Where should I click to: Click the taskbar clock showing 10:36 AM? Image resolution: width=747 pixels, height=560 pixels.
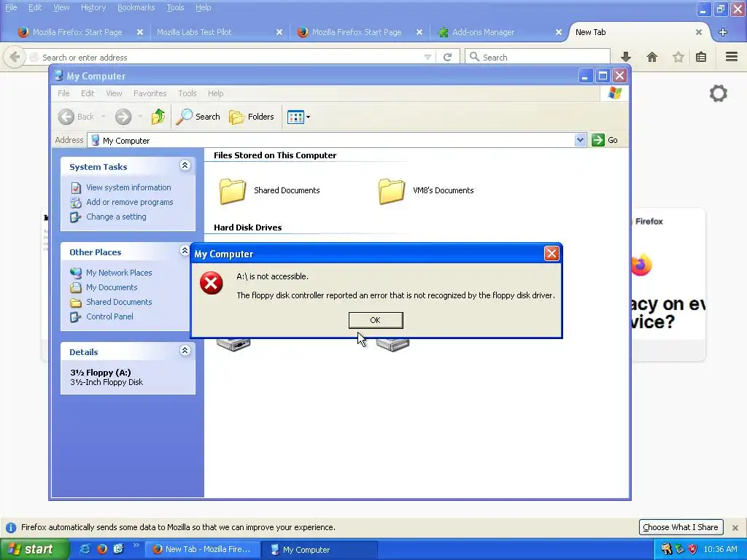click(720, 550)
